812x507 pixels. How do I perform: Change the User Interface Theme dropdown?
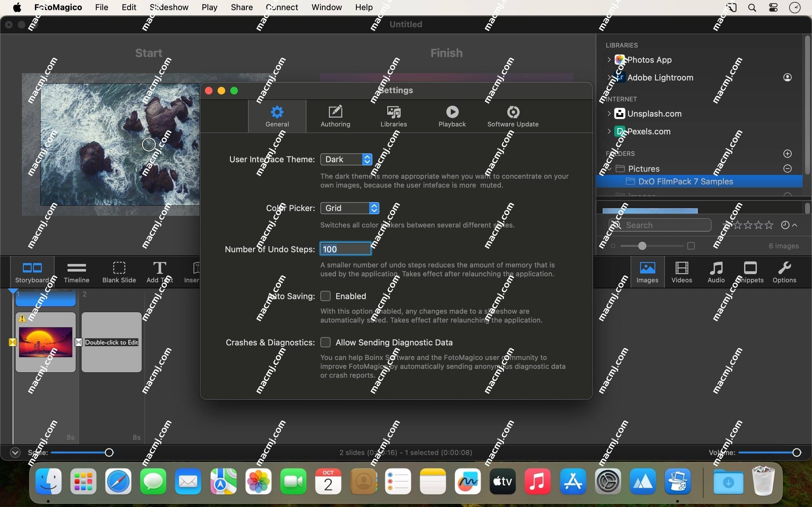point(345,159)
